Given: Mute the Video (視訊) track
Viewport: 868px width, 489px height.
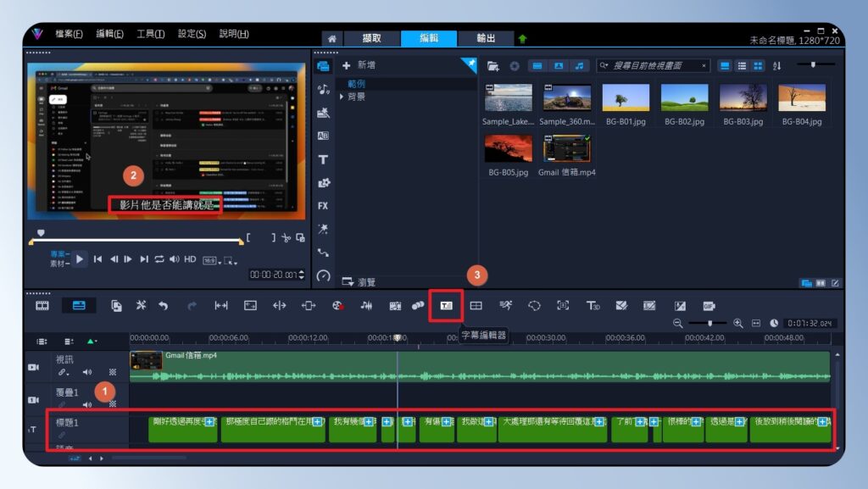Looking at the screenshot, I should click(87, 372).
